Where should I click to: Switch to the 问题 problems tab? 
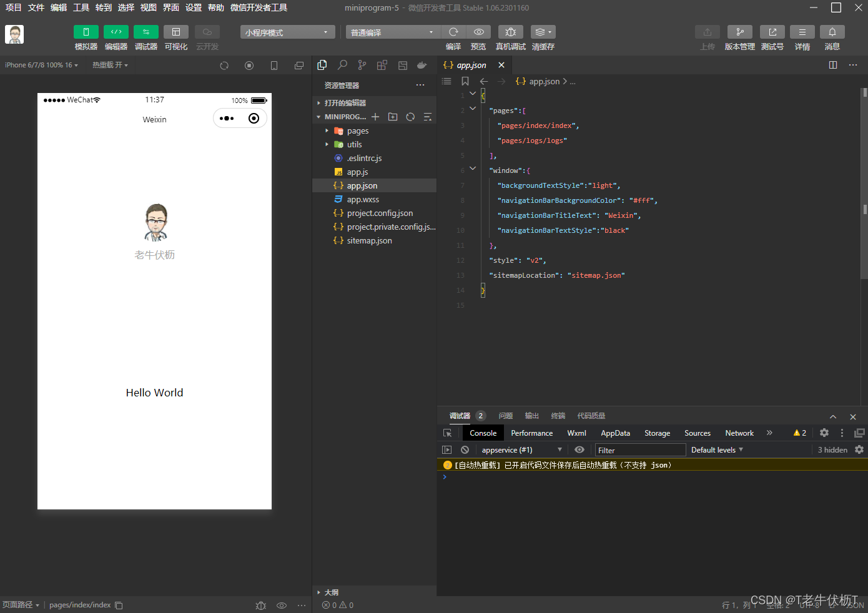pyautogui.click(x=506, y=416)
